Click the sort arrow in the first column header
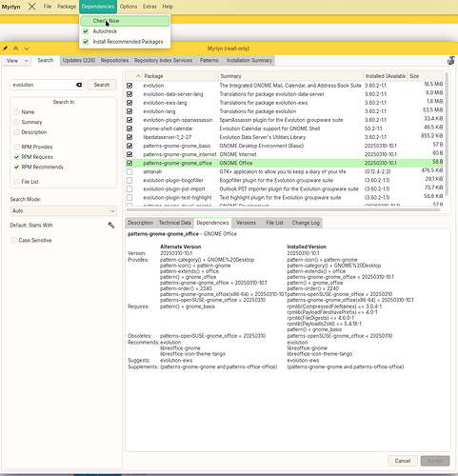Viewport: 458px width, 476px height. [138, 76]
